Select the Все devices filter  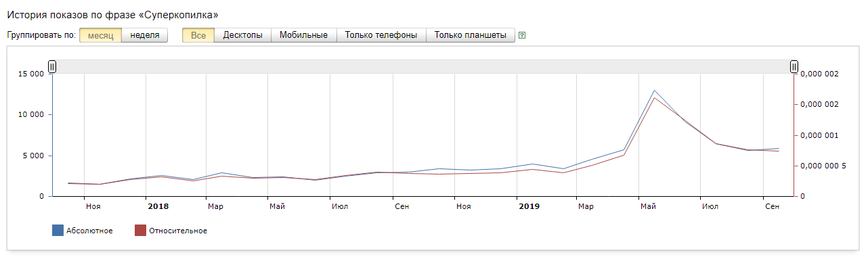tap(198, 35)
